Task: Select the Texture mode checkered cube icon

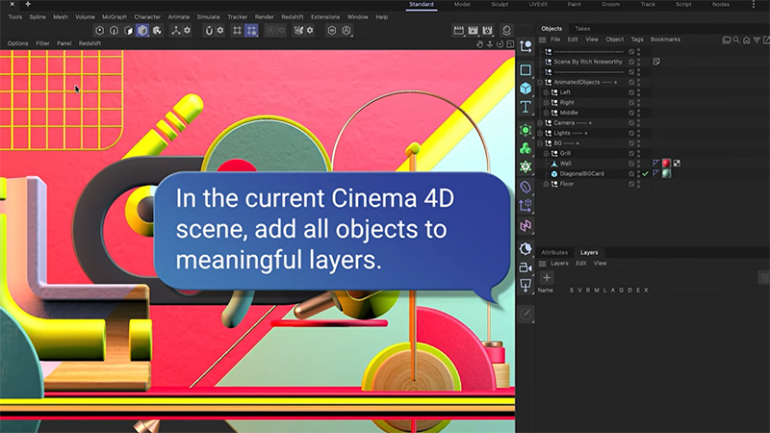Action: pos(157,30)
